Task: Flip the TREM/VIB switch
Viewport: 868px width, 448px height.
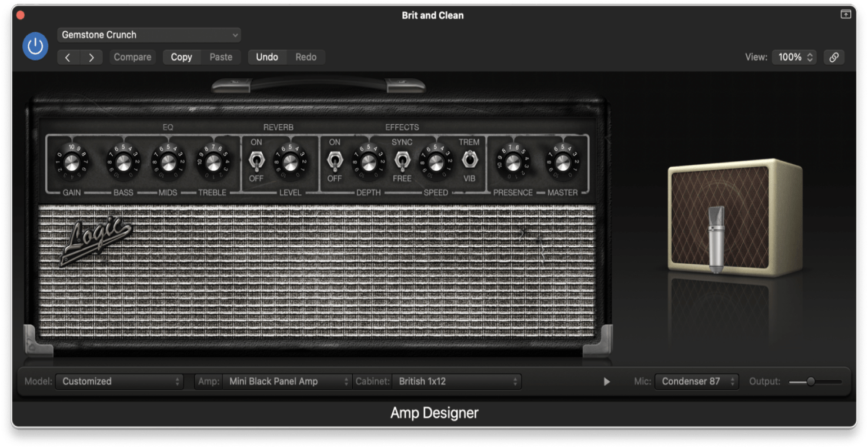Action: [469, 160]
